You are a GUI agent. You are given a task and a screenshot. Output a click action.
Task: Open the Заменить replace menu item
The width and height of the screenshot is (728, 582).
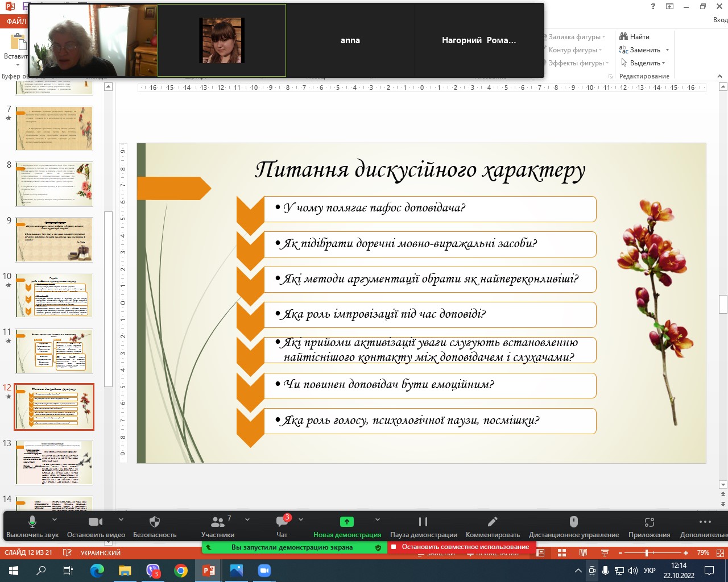(644, 50)
